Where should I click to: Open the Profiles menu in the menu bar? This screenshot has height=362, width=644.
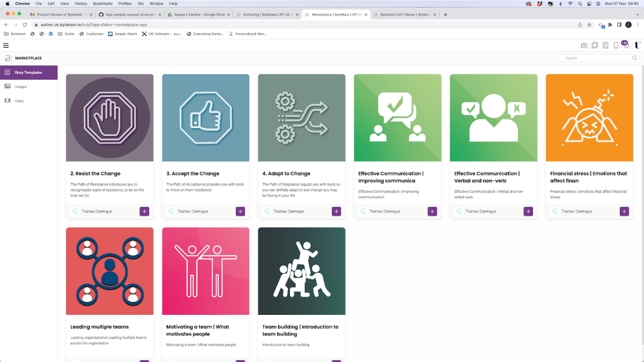125,3
